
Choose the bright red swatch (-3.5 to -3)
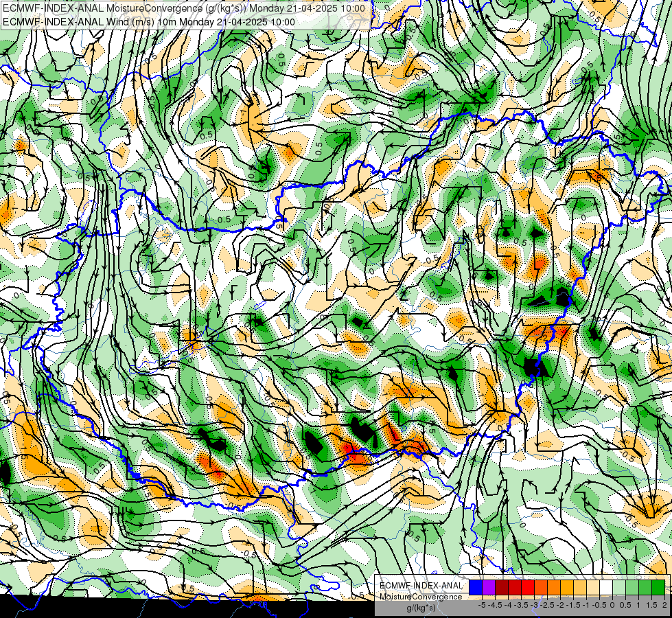click(x=528, y=587)
